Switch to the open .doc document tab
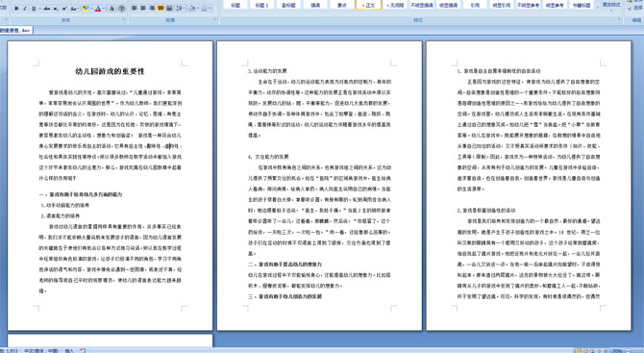The width and height of the screenshot is (644, 353). (x=16, y=30)
